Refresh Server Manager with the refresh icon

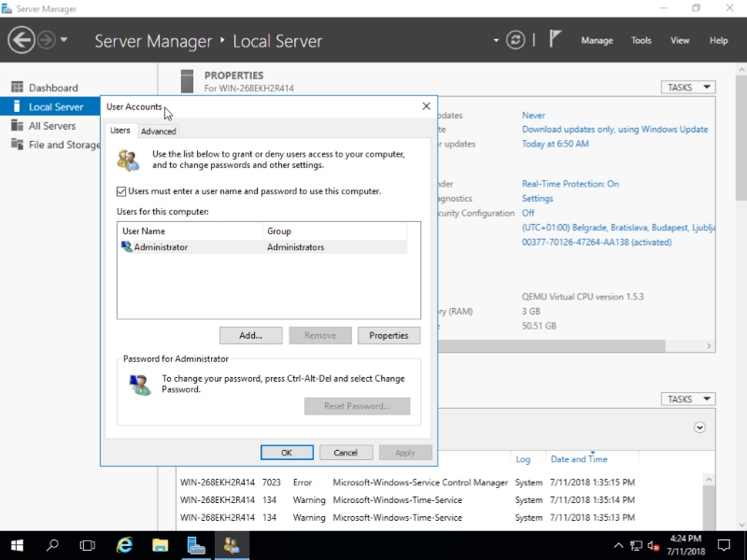click(x=515, y=40)
